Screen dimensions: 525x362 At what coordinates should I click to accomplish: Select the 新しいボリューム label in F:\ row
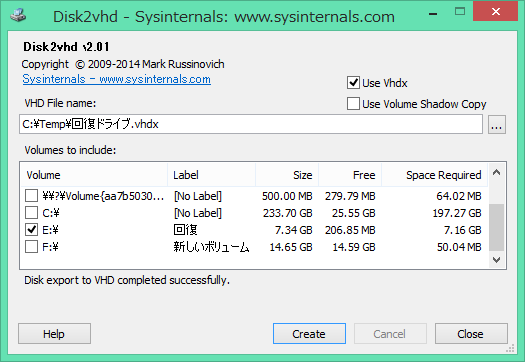coord(211,247)
